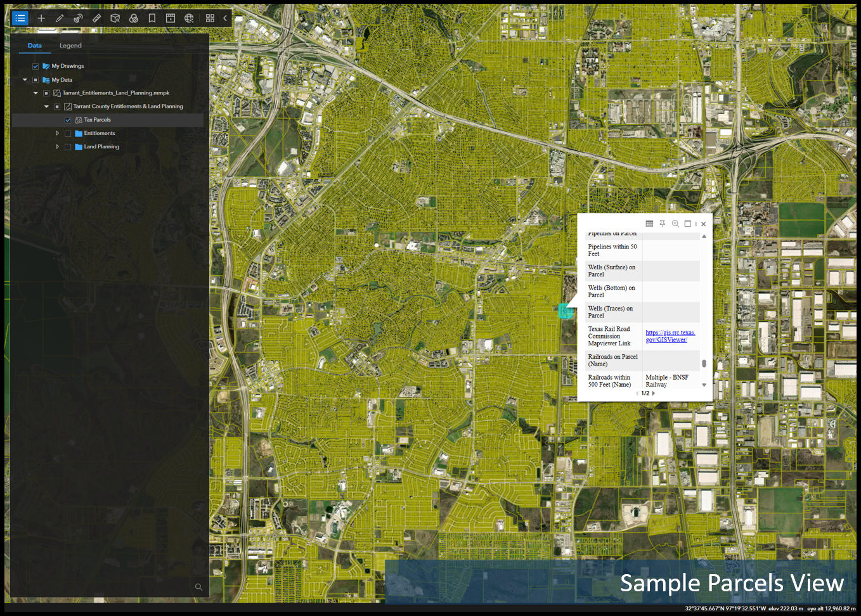Open the attribute table icon in the popup
The image size is (861, 616).
(x=649, y=224)
